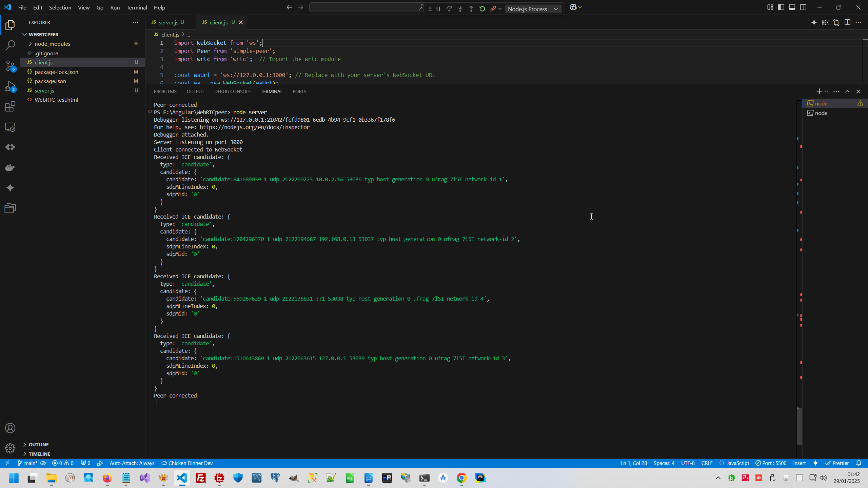Screen dimensions: 868x488
Task: Toggle Auto Attach: Always in status bar
Action: tap(132, 463)
